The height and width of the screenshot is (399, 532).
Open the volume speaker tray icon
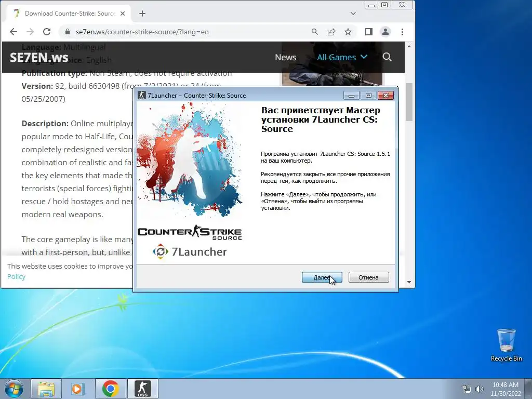pos(480,389)
